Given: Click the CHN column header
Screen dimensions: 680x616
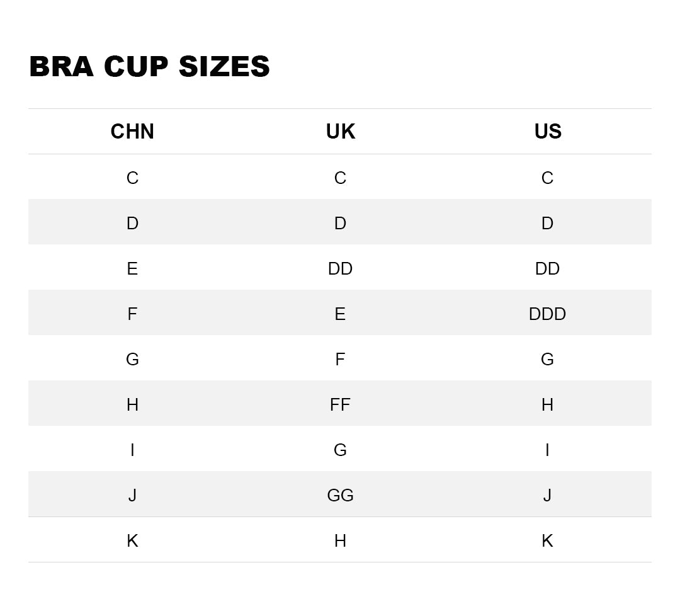Looking at the screenshot, I should (132, 131).
